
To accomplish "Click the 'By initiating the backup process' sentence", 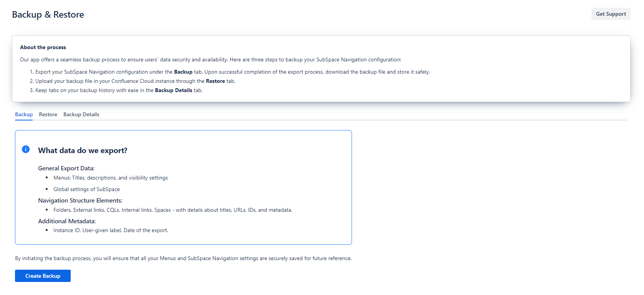I will click(x=183, y=258).
